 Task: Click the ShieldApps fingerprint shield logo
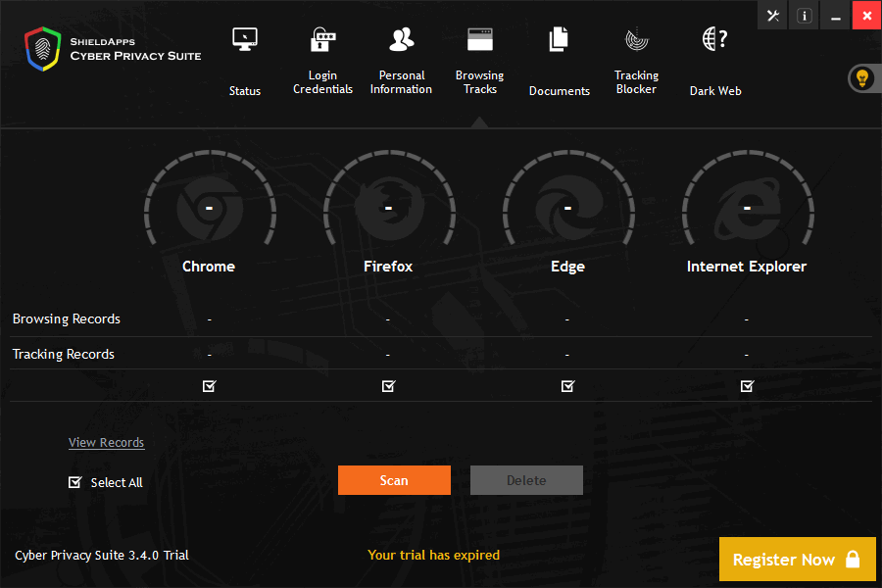43,49
